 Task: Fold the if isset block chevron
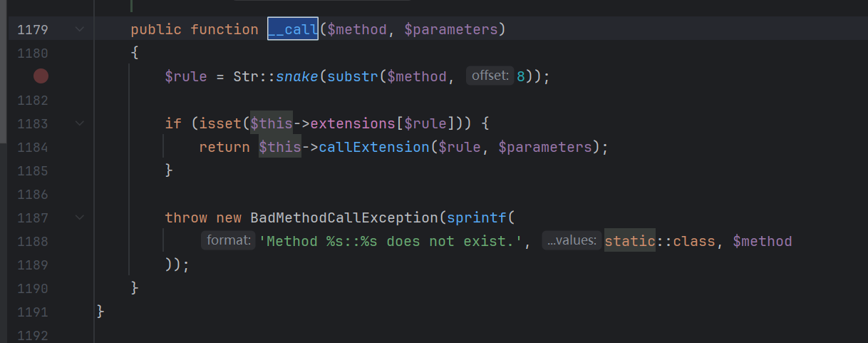coord(79,123)
